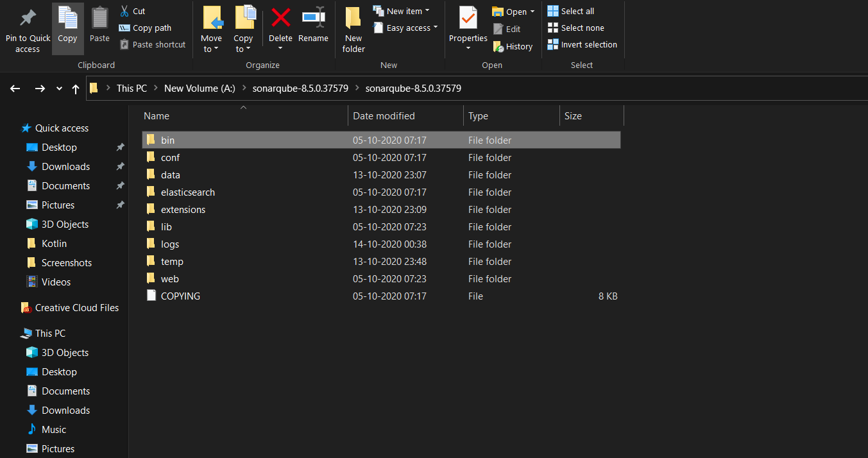Viewport: 868px width, 458px height.
Task: Sort by the Name column header
Action: coord(245,116)
